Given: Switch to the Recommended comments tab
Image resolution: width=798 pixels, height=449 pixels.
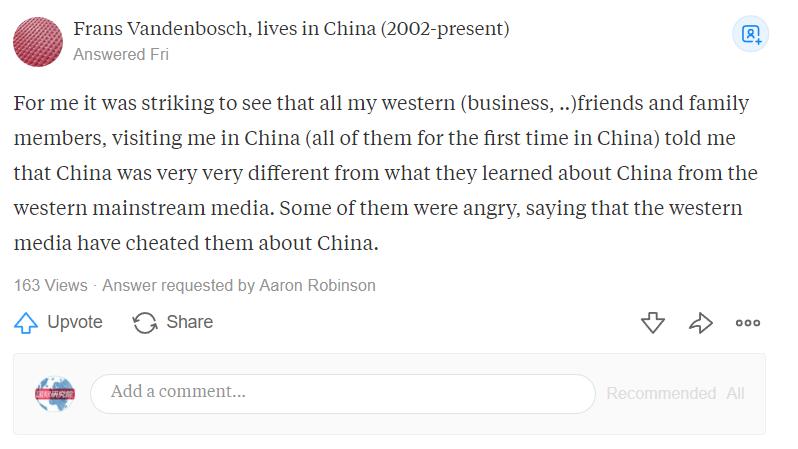Looking at the screenshot, I should point(660,393).
